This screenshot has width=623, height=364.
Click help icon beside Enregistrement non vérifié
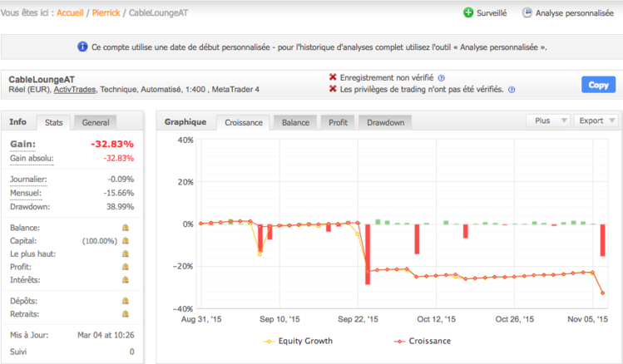tap(442, 78)
